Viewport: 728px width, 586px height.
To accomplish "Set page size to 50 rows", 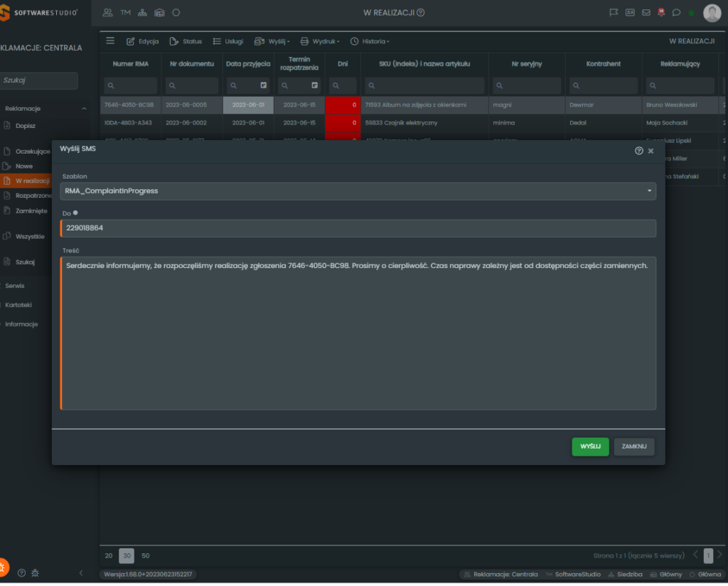I will pos(146,555).
